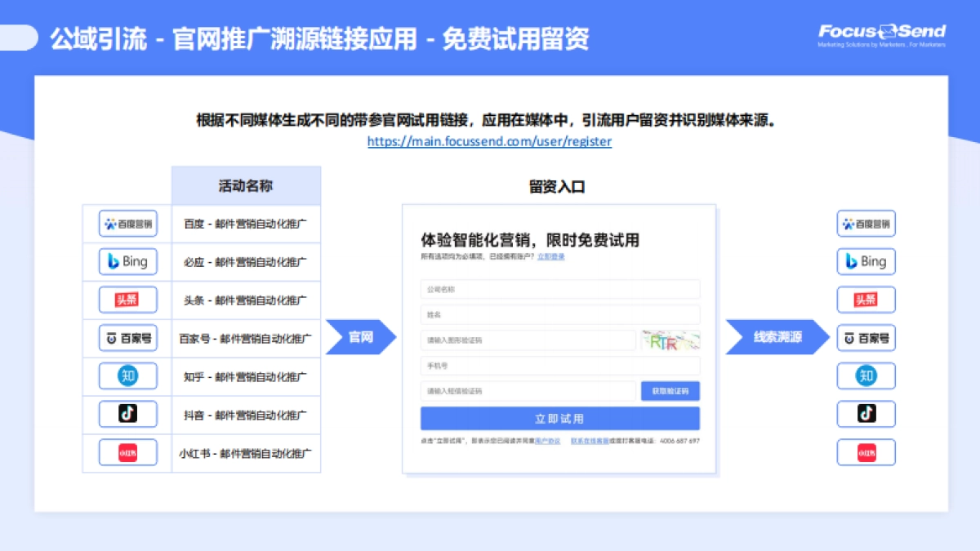Click the Toutiao icon in left column

(127, 300)
